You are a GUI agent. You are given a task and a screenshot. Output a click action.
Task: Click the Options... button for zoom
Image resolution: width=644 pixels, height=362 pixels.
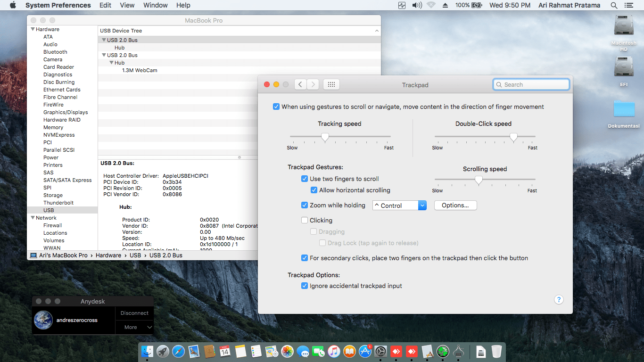click(455, 206)
